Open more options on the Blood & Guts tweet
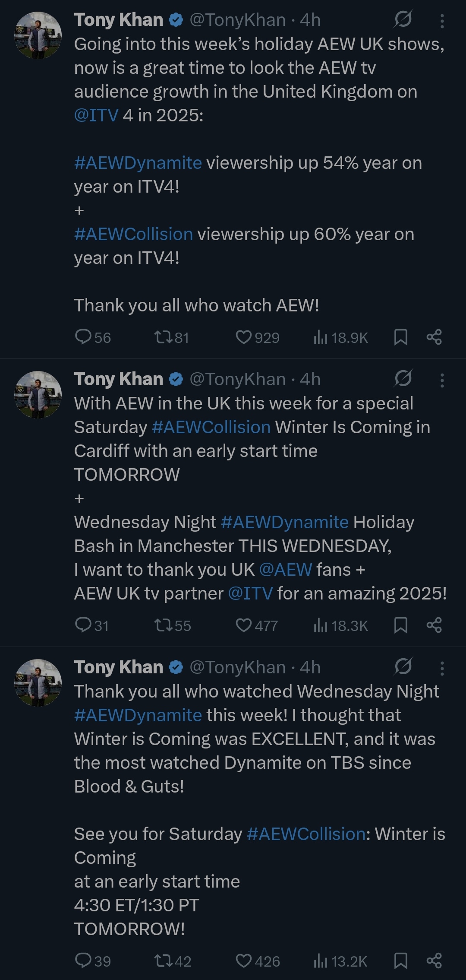466x980 pixels. tap(442, 668)
